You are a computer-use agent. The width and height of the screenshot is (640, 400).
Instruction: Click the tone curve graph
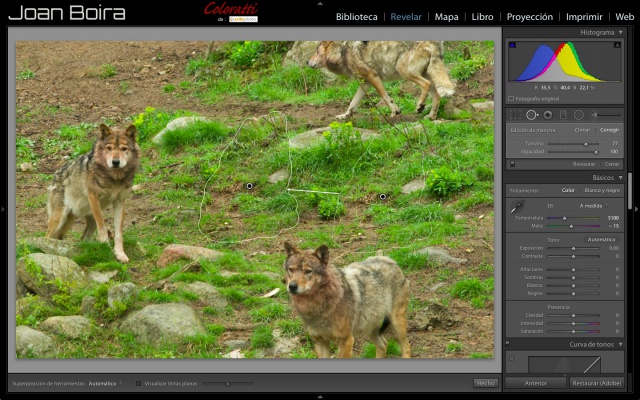564,364
